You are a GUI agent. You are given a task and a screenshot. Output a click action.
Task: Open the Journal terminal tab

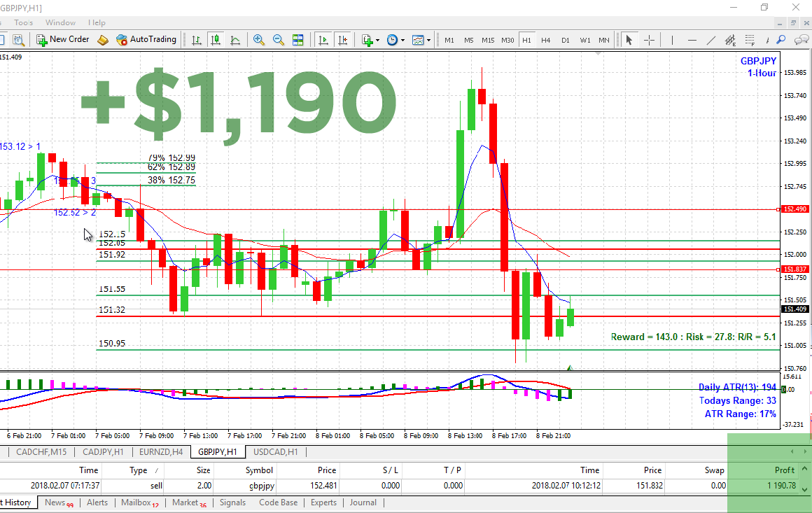tap(363, 502)
